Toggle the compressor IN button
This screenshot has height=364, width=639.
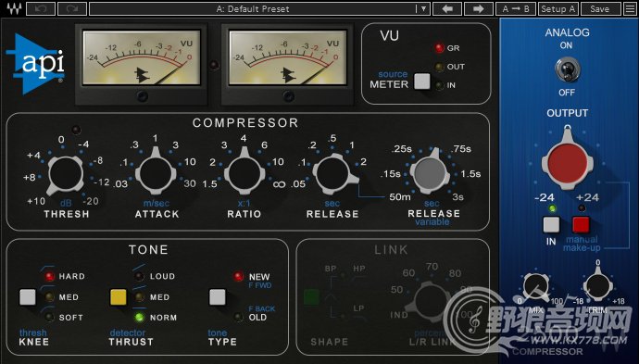551,224
